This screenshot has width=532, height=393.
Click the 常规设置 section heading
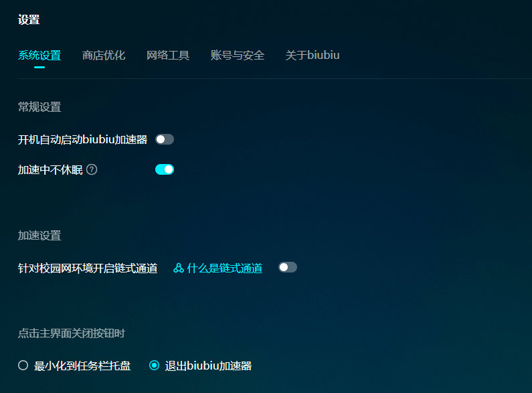39,107
